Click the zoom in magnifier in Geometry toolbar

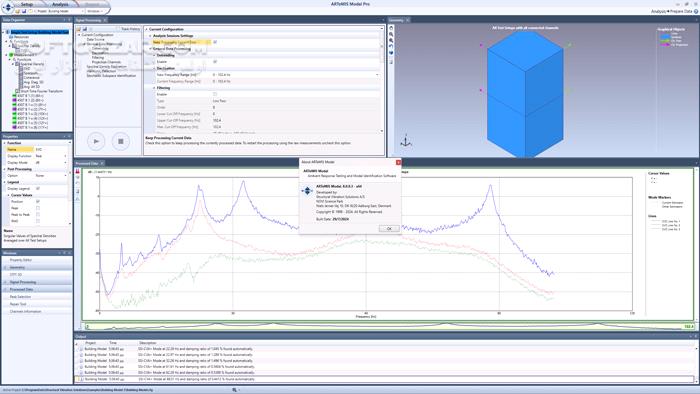(392, 34)
